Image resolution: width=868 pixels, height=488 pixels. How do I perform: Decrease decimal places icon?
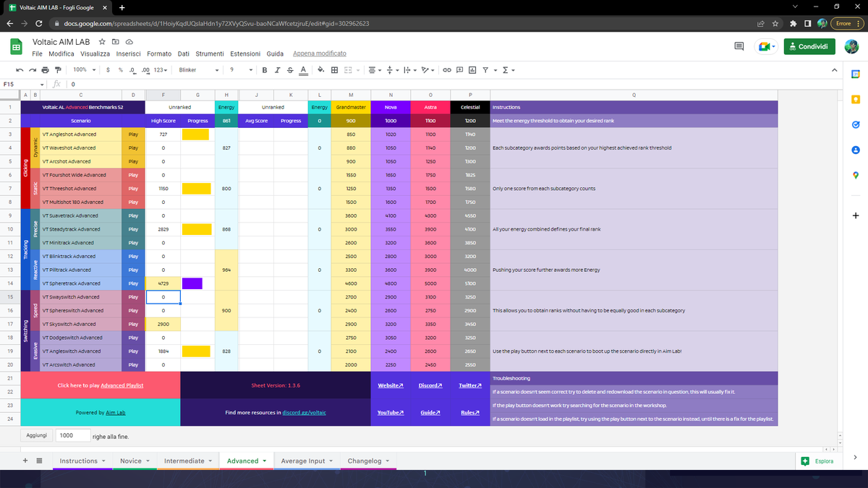(x=132, y=70)
